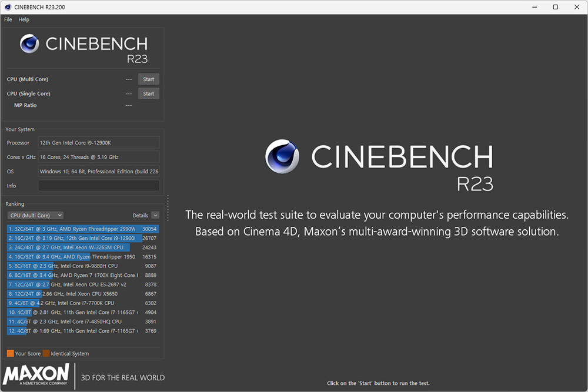The image size is (588, 392).
Task: Click the score 30054 in the ranking
Action: click(149, 229)
